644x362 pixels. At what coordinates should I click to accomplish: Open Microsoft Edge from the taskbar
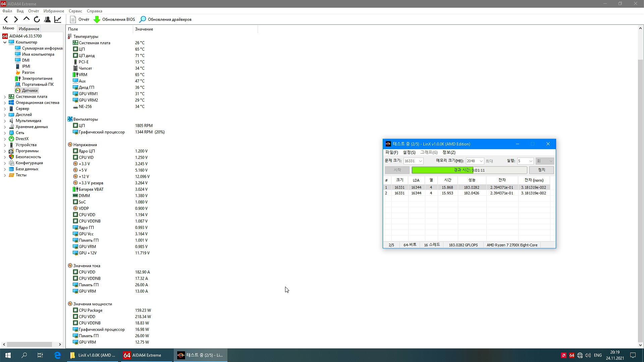[x=57, y=355]
